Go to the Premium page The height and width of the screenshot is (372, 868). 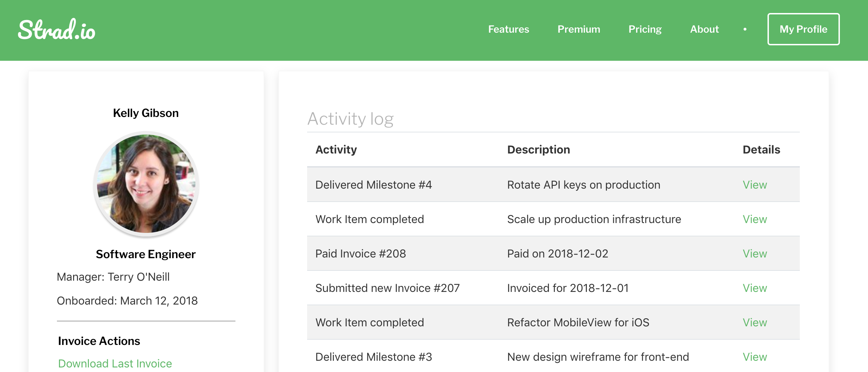pyautogui.click(x=578, y=29)
